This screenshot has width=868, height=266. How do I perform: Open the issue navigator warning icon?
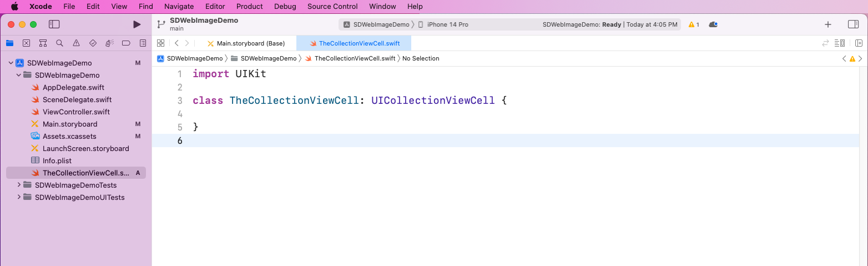[76, 43]
